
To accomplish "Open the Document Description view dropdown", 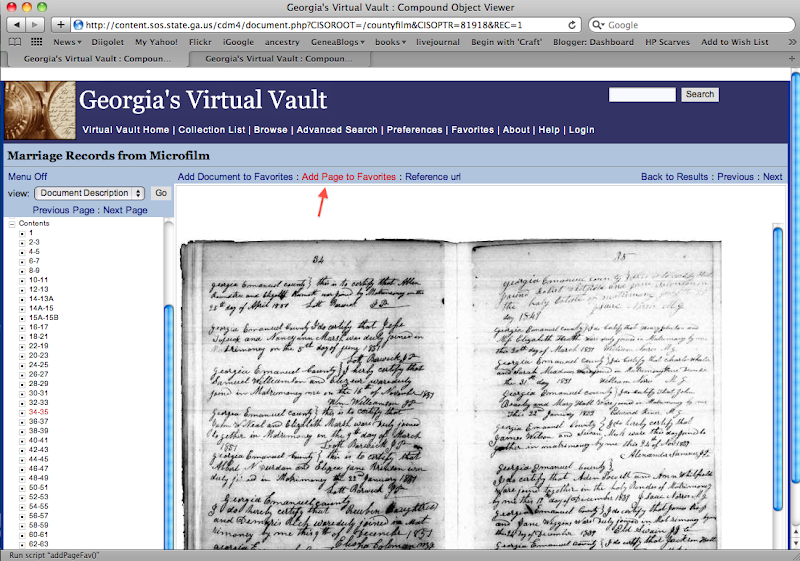I will click(89, 193).
